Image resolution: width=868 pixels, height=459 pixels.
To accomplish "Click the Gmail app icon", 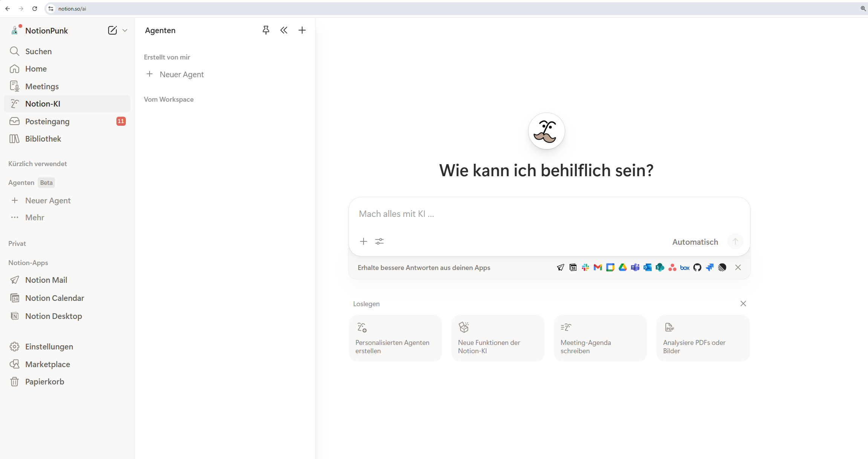I will pos(598,267).
